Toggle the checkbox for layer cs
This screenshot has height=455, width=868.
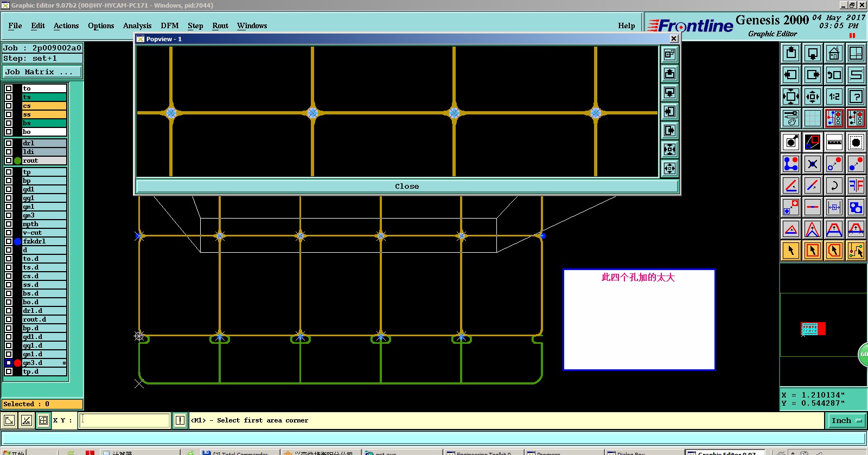(x=9, y=106)
